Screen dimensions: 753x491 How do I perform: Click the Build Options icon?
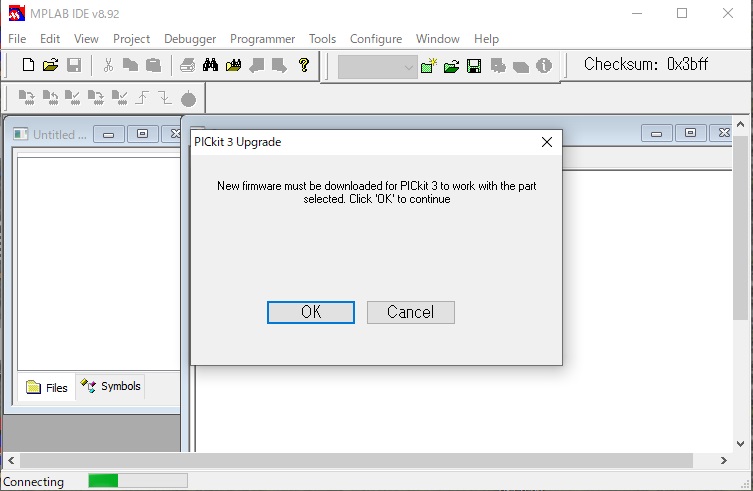pyautogui.click(x=498, y=65)
